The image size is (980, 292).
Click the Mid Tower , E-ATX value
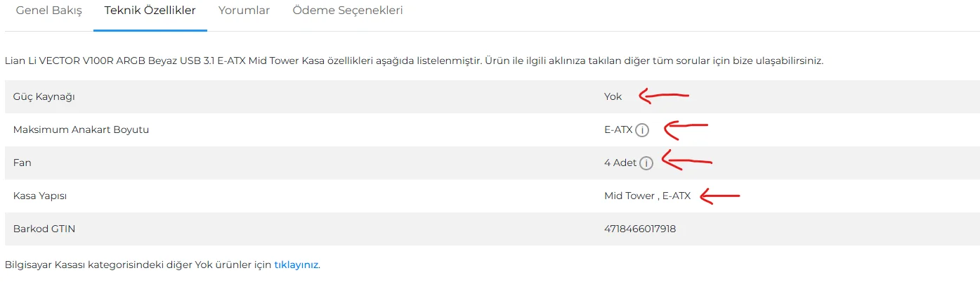[647, 196]
